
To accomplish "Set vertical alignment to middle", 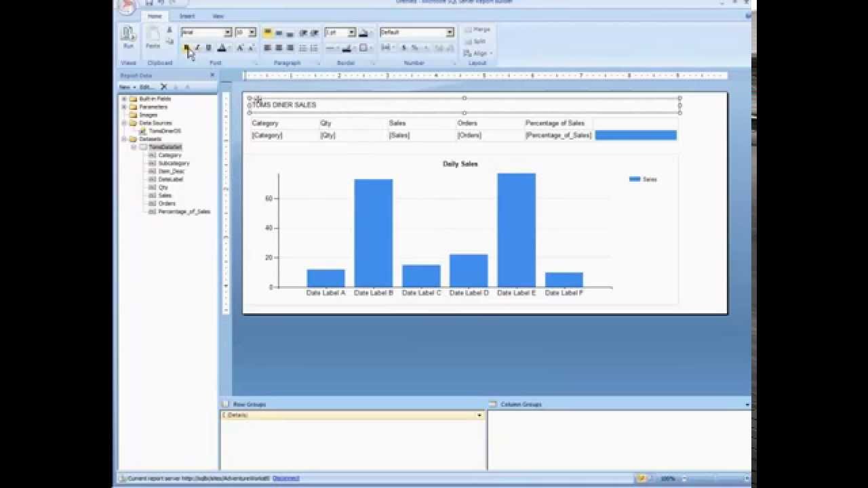I will pyautogui.click(x=279, y=33).
